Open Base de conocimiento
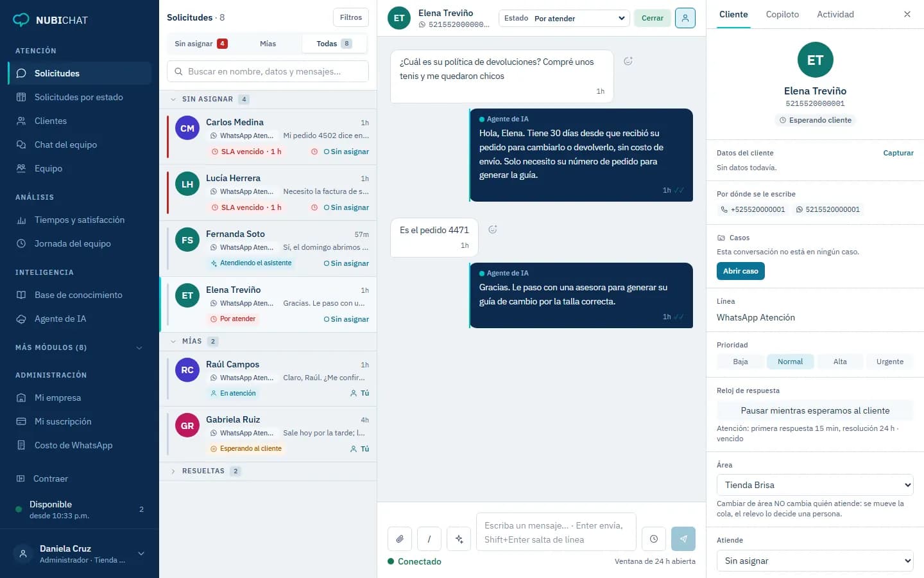Screen dimensions: 924x578 (x=80, y=295)
